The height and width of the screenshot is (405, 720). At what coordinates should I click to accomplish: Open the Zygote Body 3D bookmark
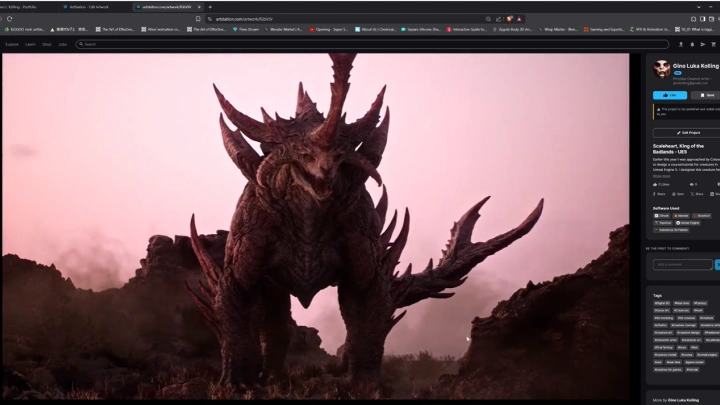[x=512, y=29]
